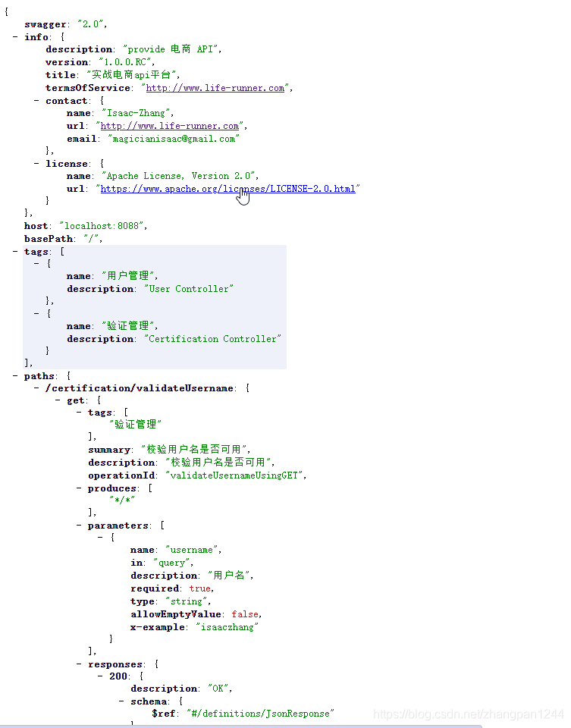The width and height of the screenshot is (571, 728).
Task: Click the required value true
Action: coord(199,588)
